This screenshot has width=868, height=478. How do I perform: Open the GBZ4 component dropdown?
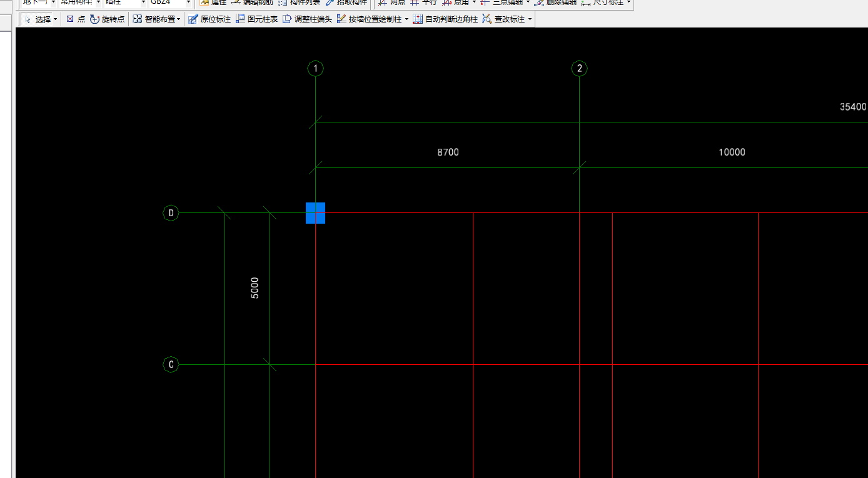[189, 2]
